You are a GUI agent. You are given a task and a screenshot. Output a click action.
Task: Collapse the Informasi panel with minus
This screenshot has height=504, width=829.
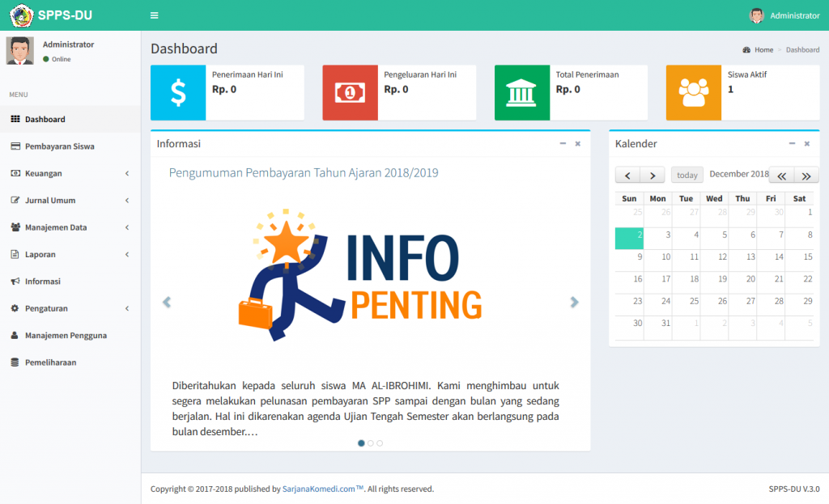[x=563, y=143]
